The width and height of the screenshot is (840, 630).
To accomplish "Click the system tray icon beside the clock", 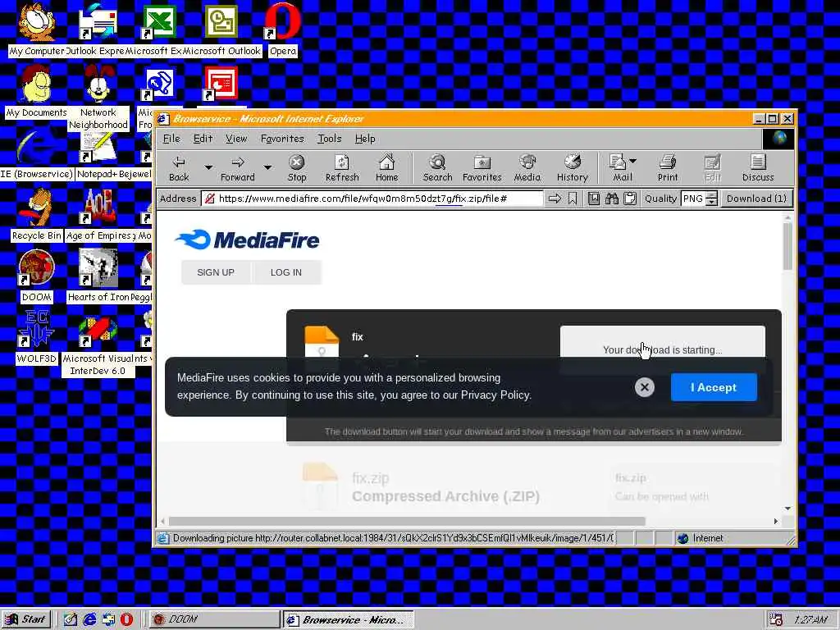I will 775,619.
